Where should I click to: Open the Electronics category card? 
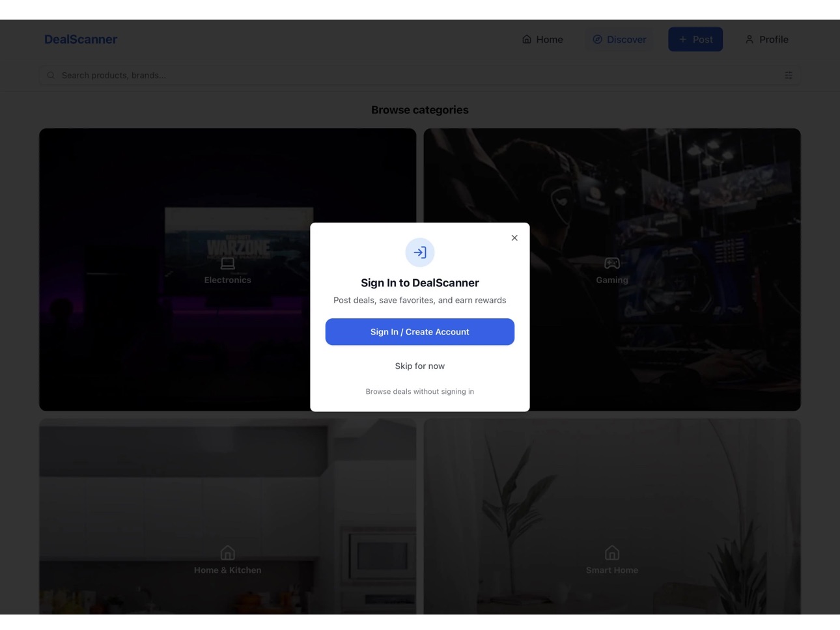click(x=227, y=269)
